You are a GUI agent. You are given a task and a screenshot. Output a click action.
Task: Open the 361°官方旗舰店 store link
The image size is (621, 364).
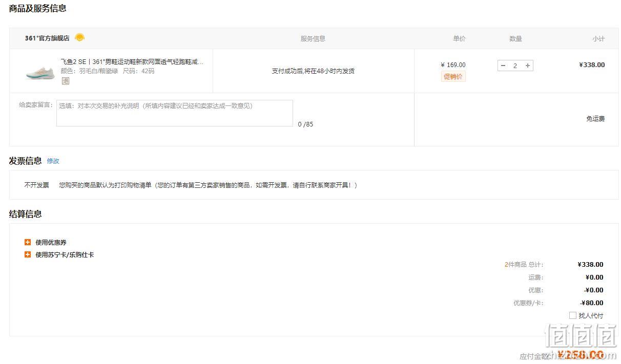[x=47, y=38]
